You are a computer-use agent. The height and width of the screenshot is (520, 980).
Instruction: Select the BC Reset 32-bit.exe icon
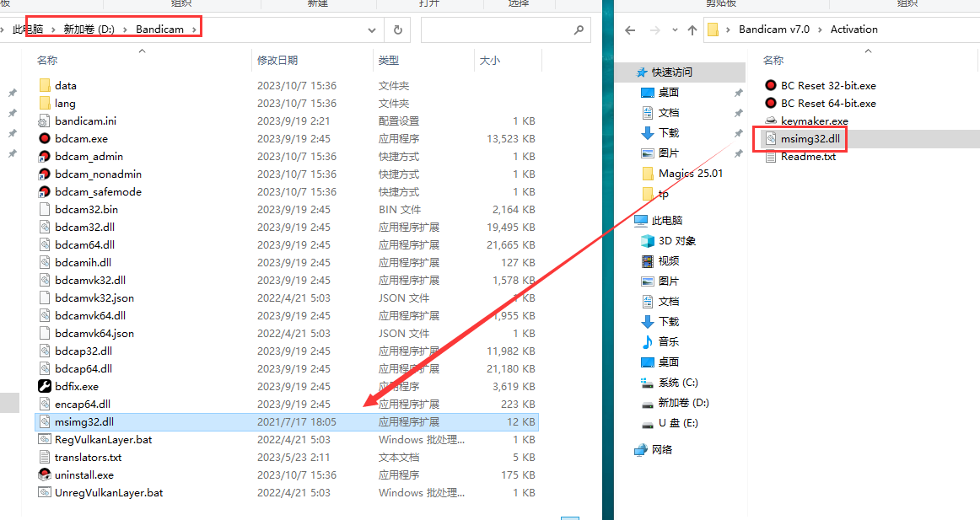pyautogui.click(x=770, y=85)
